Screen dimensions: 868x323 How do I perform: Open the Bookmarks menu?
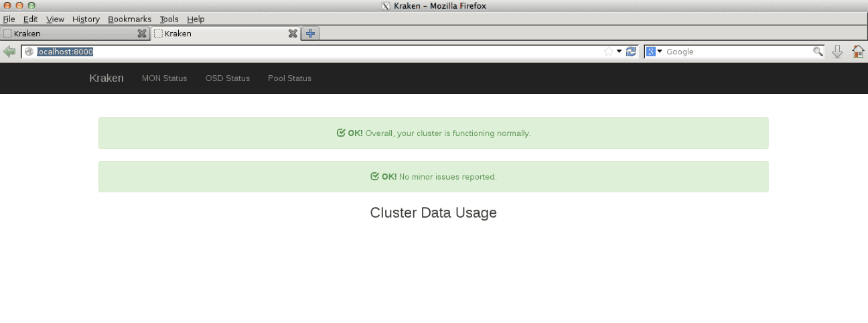click(x=129, y=19)
